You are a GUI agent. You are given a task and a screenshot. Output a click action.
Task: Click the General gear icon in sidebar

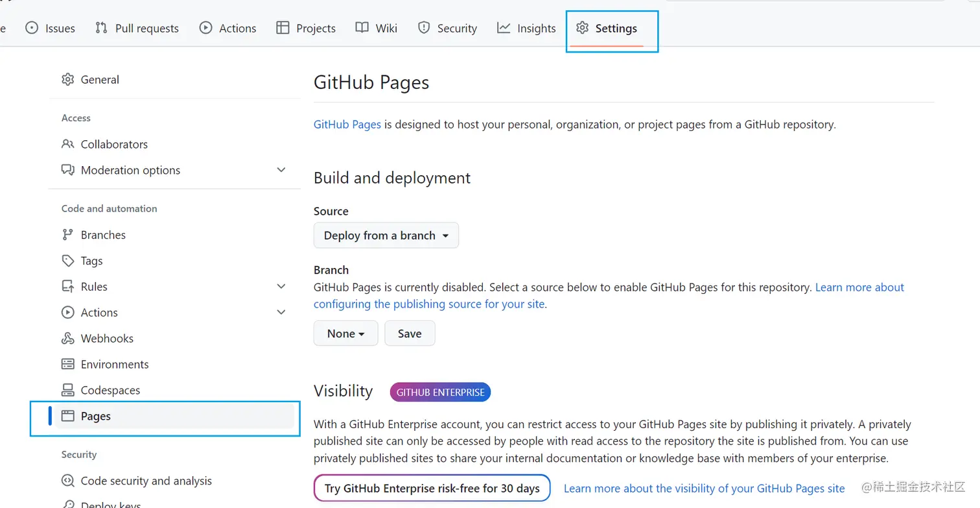click(x=67, y=79)
